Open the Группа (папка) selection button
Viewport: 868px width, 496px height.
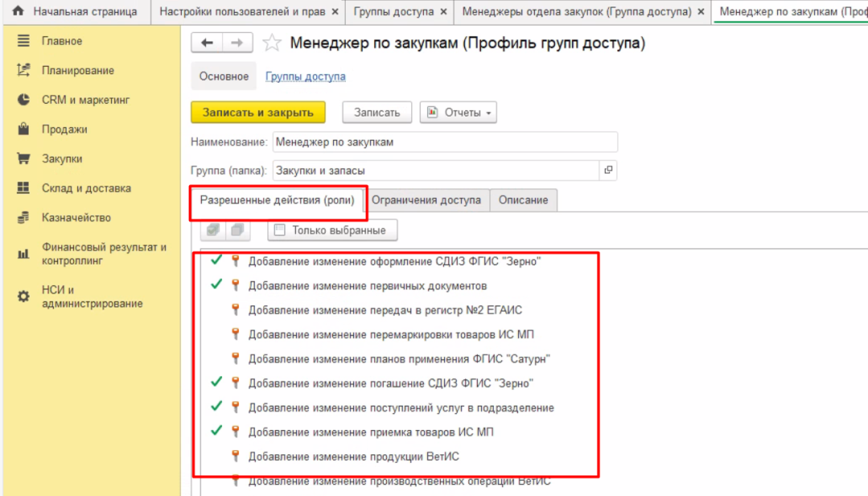click(608, 170)
